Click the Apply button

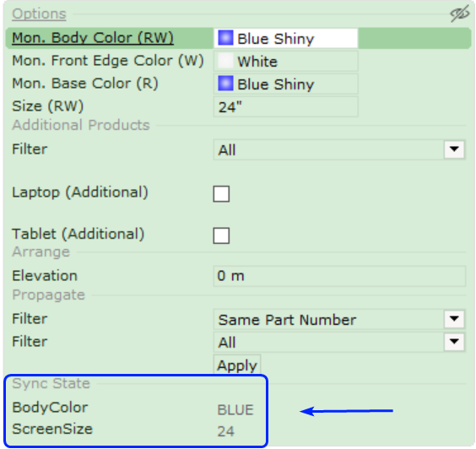[x=237, y=365]
